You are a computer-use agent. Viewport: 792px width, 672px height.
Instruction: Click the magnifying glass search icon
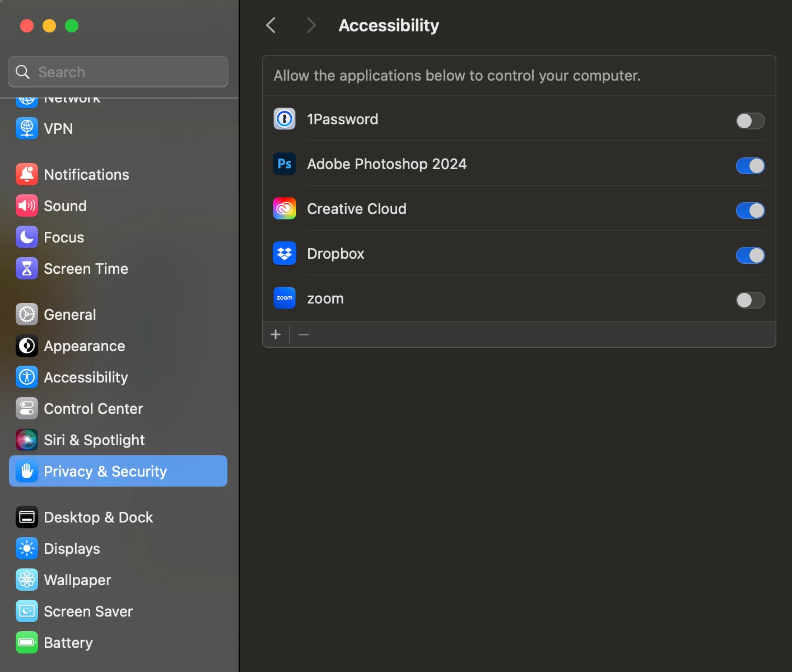pos(22,72)
